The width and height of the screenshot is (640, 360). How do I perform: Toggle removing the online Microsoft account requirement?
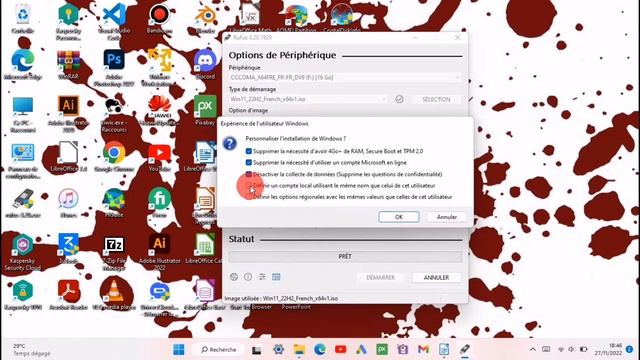click(249, 162)
